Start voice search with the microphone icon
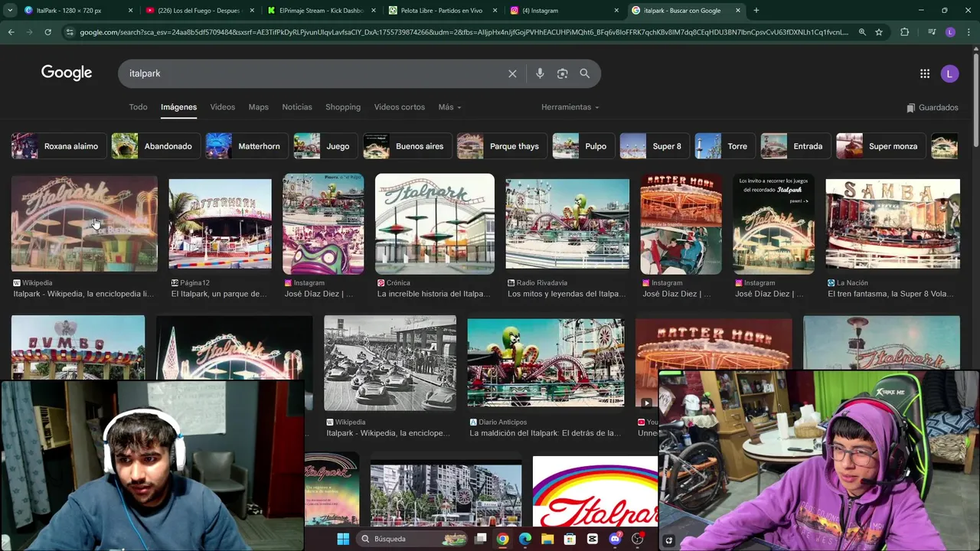The image size is (980, 551). point(540,73)
